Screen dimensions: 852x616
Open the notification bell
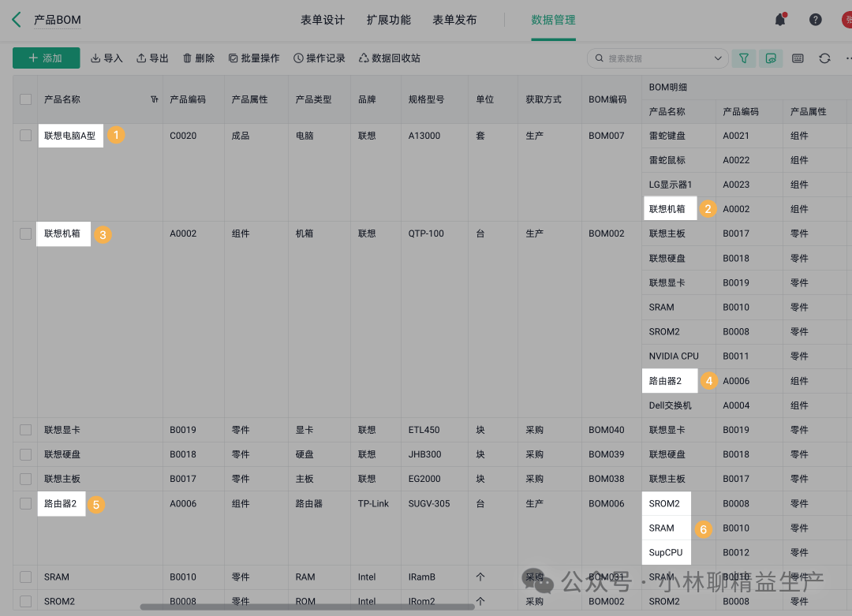pos(780,20)
